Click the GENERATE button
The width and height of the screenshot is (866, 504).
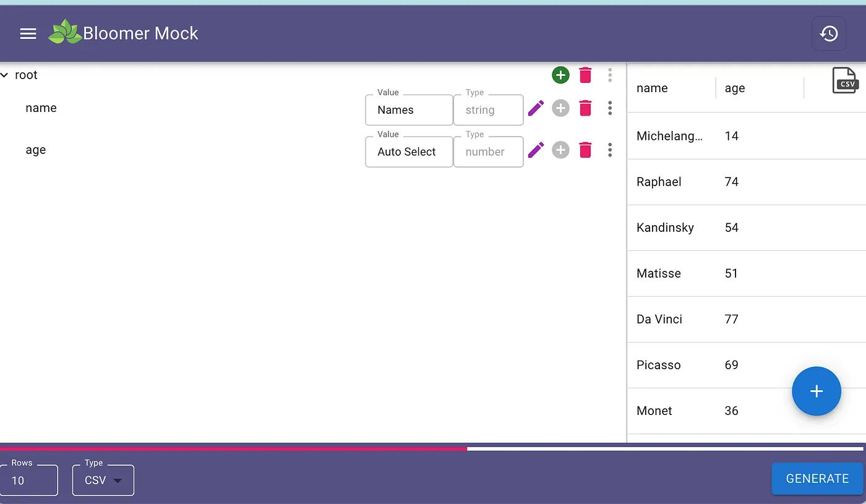tap(817, 479)
